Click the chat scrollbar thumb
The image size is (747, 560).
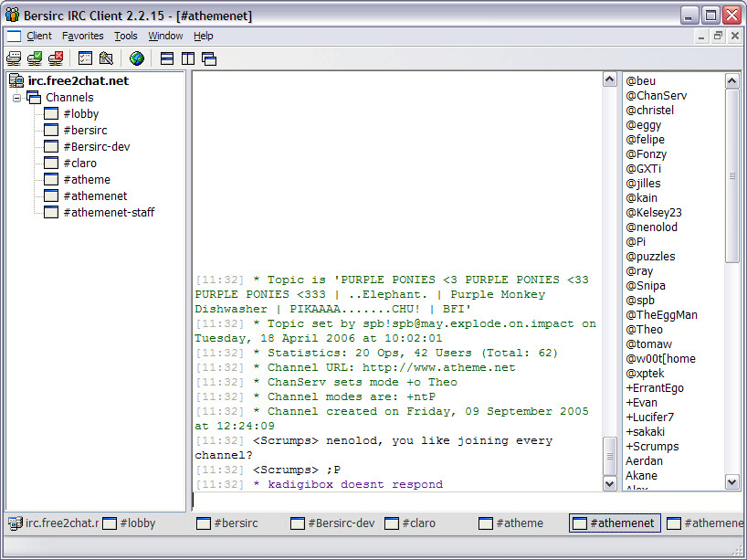(610, 456)
